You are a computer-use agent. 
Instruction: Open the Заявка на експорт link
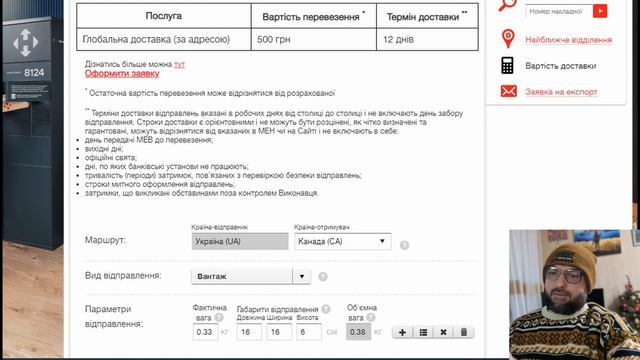(561, 92)
